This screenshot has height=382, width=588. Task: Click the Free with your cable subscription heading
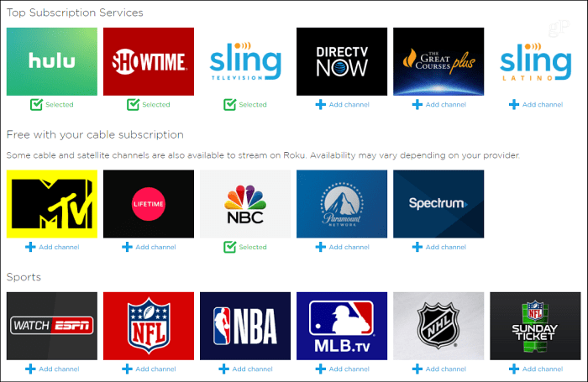click(95, 134)
